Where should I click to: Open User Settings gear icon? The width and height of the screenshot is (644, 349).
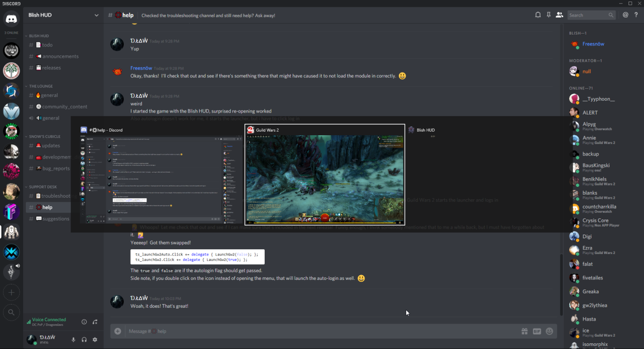pos(95,340)
